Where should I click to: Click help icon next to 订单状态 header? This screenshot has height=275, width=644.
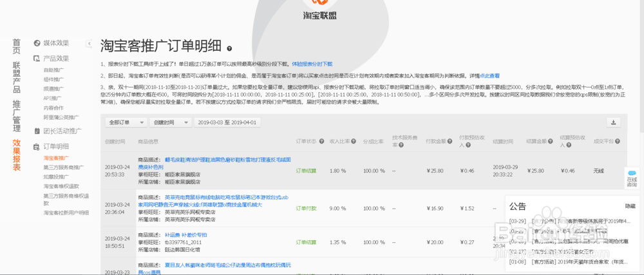[321, 141]
